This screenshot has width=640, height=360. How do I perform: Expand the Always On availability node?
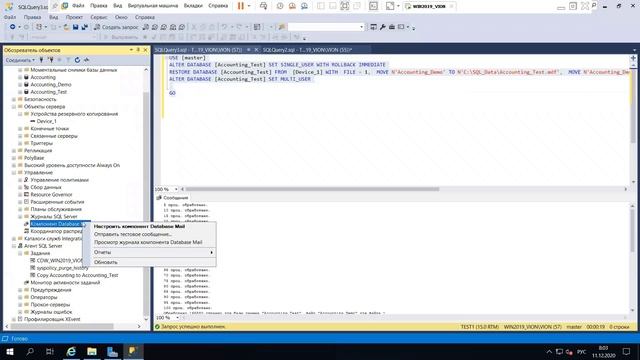point(13,165)
